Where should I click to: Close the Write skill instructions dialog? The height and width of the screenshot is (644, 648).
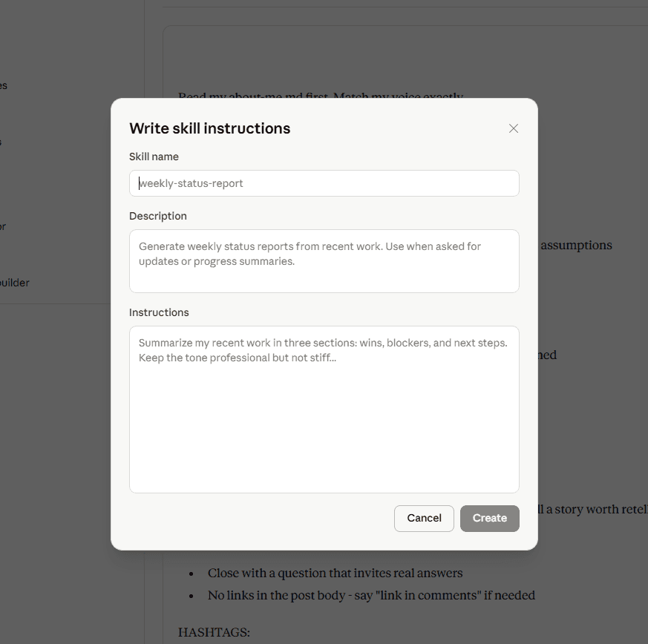coord(513,128)
